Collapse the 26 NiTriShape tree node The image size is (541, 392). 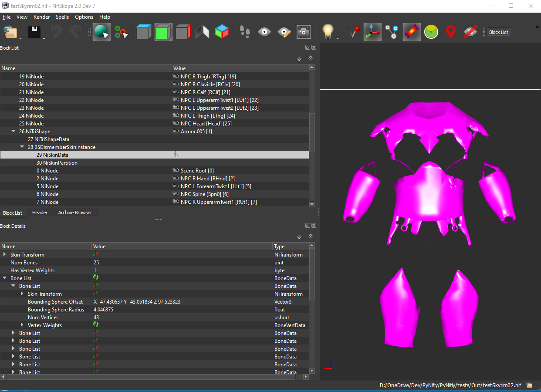tap(13, 132)
